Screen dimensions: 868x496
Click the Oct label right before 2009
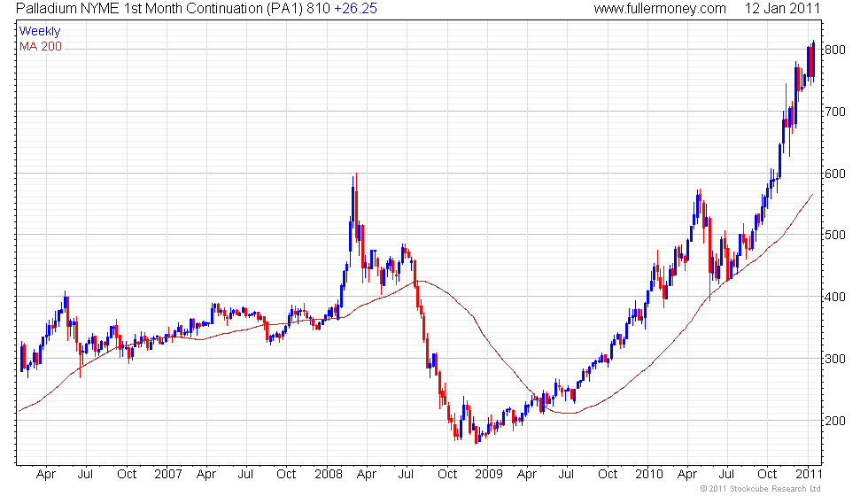(447, 475)
